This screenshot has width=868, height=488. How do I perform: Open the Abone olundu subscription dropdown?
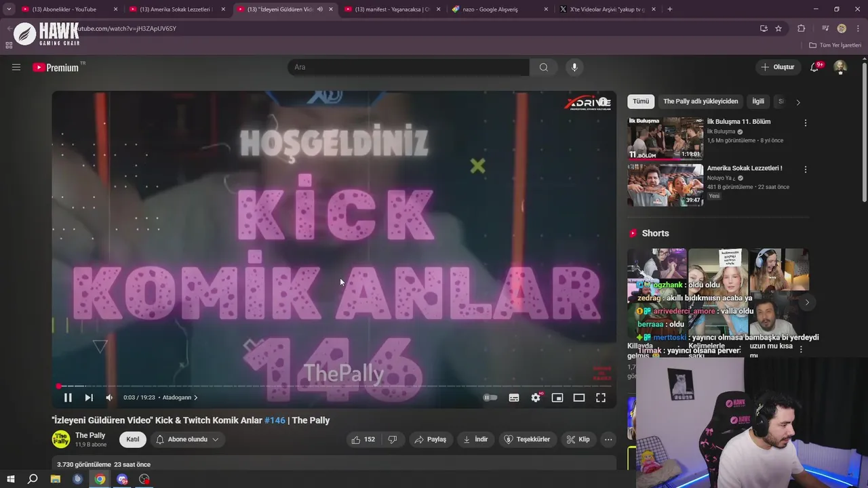187,439
